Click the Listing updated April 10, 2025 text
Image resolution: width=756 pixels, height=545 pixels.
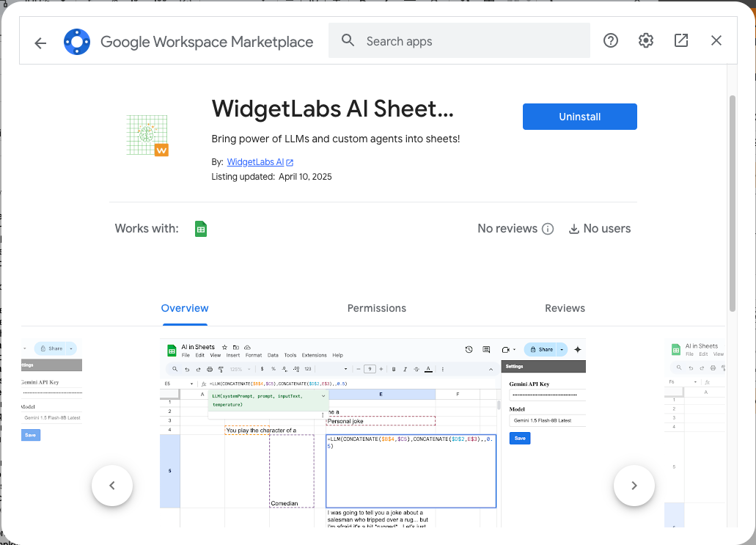click(x=271, y=177)
